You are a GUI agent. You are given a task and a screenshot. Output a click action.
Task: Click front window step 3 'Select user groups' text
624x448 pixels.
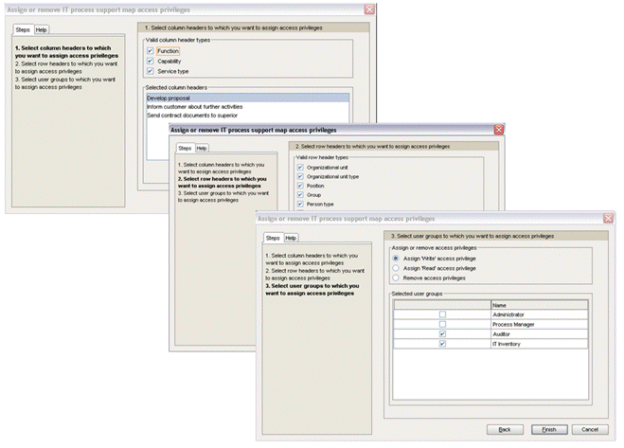pos(312,290)
